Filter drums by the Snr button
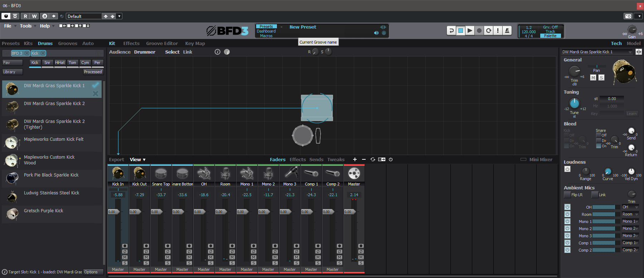The width and height of the screenshot is (644, 278). coord(47,63)
